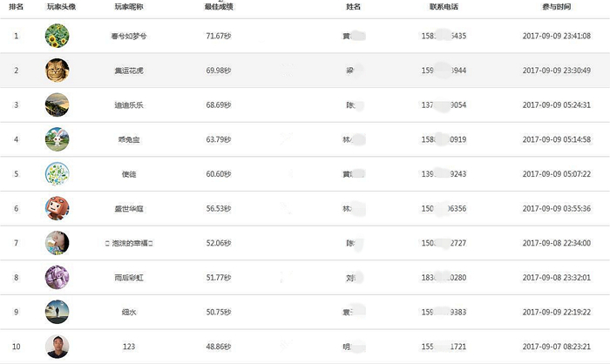This screenshot has height=364, width=610.
Task: Sort by the 最佳成绩 column header
Action: point(219,7)
